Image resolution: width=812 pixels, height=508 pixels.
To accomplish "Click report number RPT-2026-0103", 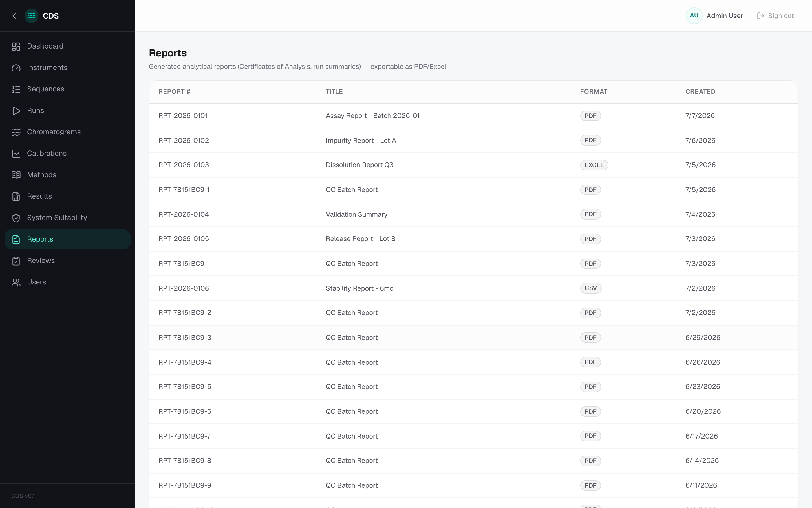I will 184,165.
